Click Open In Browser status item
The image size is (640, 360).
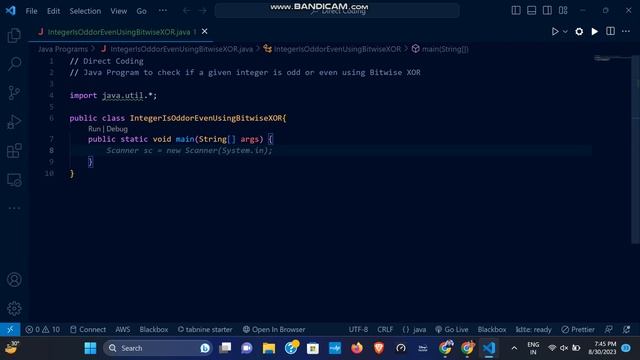(x=274, y=329)
